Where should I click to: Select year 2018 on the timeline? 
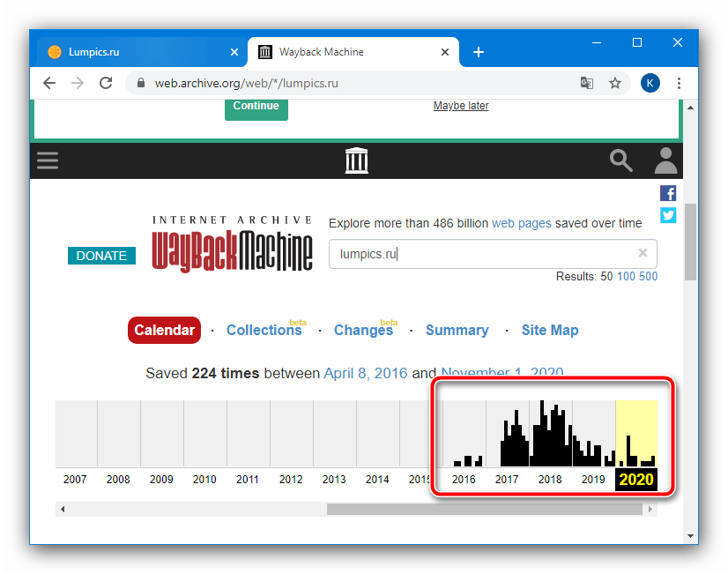[550, 480]
